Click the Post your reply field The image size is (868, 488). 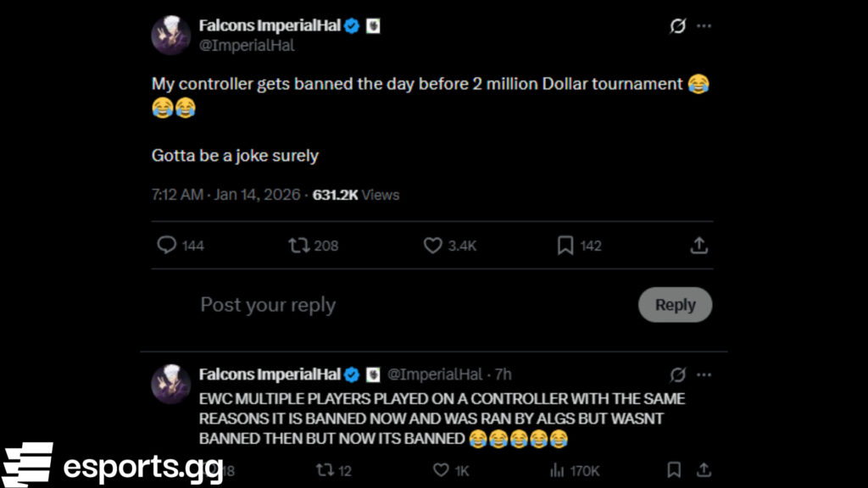click(x=268, y=304)
